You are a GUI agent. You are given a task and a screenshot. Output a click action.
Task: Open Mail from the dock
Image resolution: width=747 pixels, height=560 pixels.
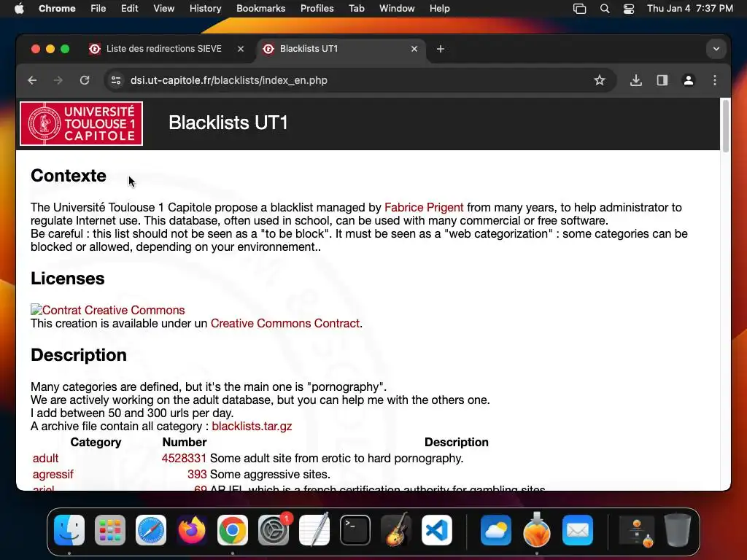(578, 530)
